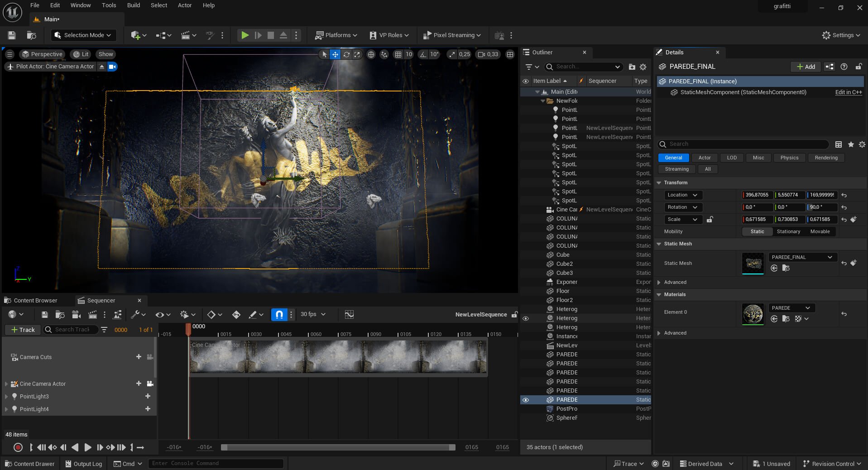Open Outliner settings gear
This screenshot has width=868, height=470.
click(x=643, y=67)
